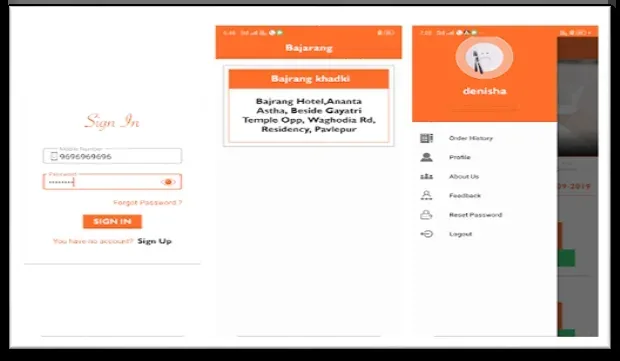Open the Forgot Password link

tap(148, 202)
